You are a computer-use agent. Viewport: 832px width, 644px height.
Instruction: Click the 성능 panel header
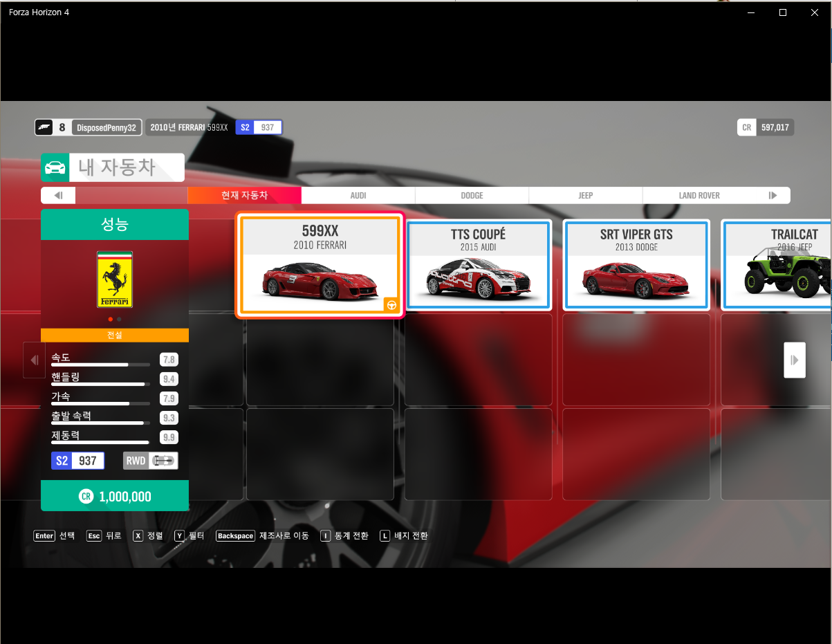pyautogui.click(x=115, y=224)
